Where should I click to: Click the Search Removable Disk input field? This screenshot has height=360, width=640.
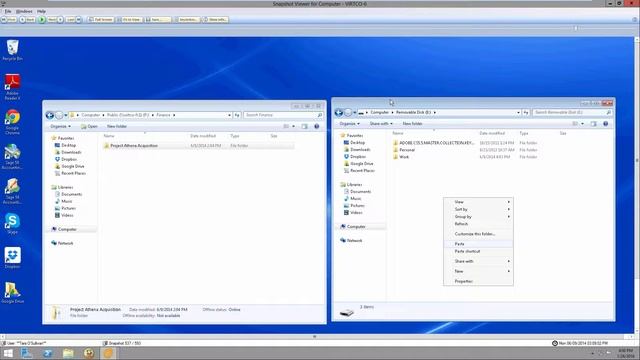pyautogui.click(x=572, y=112)
